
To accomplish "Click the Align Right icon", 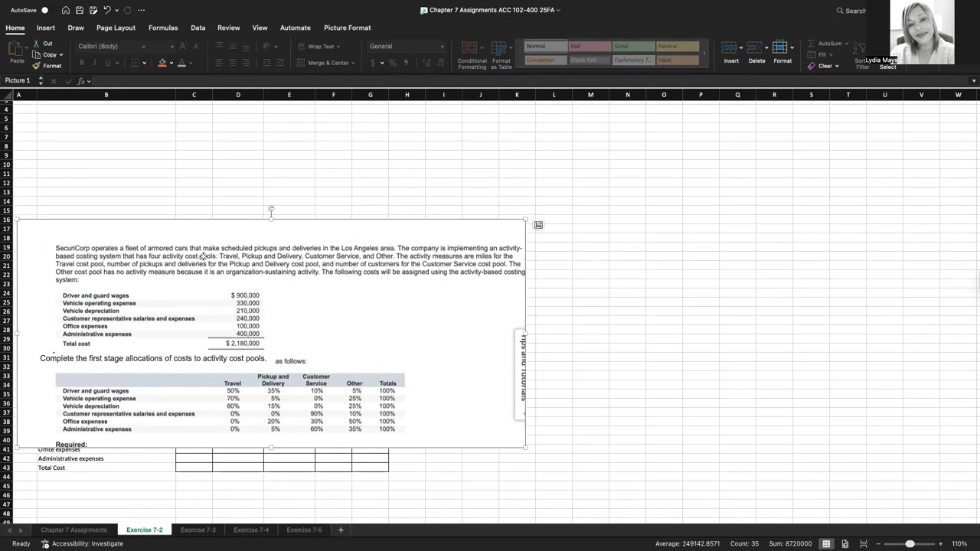I will pyautogui.click(x=244, y=63).
